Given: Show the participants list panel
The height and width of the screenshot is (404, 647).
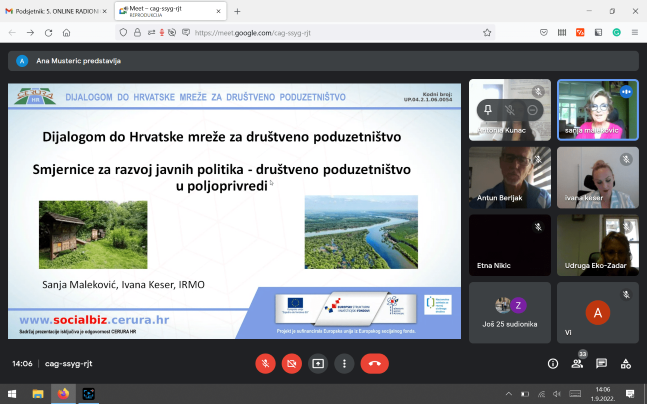Looking at the screenshot, I should 577,364.
